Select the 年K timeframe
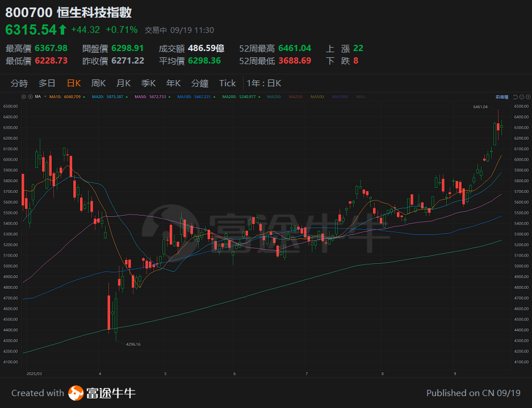Screen dimensions: 532x408 pos(173,83)
